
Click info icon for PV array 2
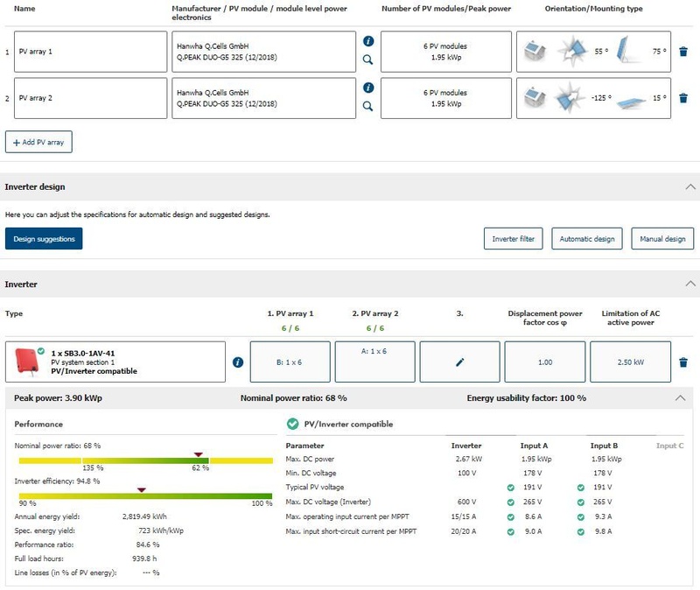tap(368, 88)
